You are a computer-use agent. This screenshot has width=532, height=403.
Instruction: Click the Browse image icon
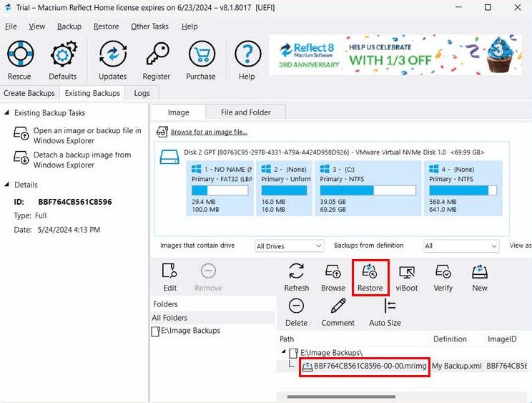pyautogui.click(x=333, y=271)
